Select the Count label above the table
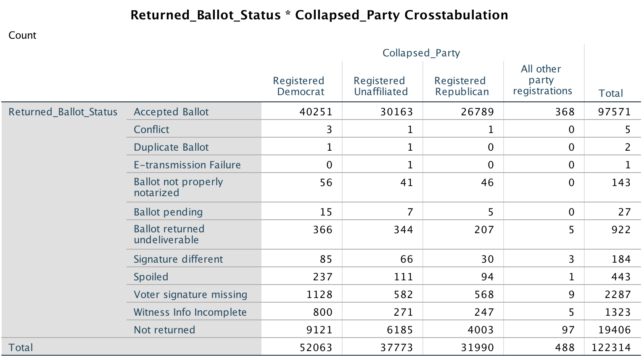 coord(22,35)
